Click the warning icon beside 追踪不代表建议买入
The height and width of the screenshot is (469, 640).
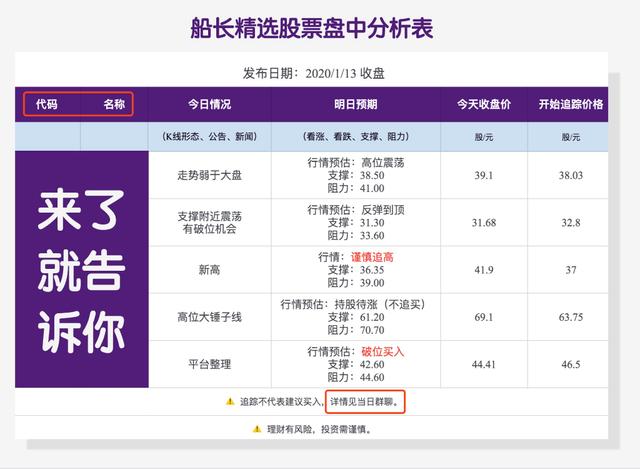[230, 402]
